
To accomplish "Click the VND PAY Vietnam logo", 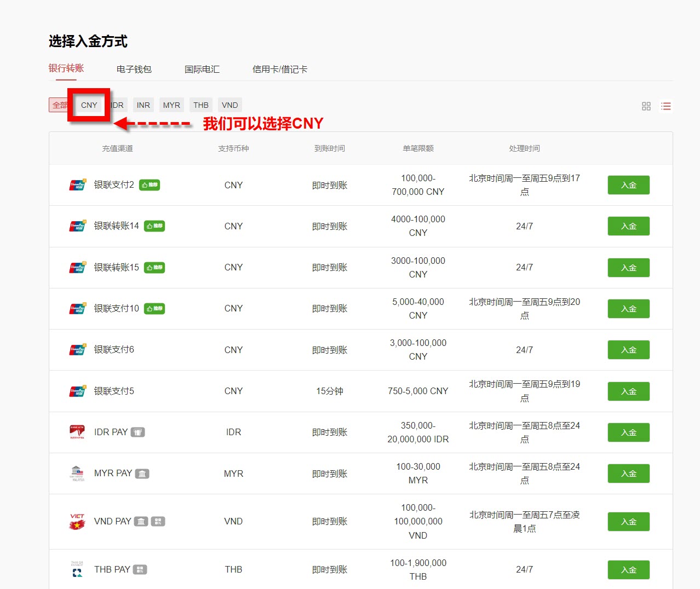I will (x=77, y=522).
